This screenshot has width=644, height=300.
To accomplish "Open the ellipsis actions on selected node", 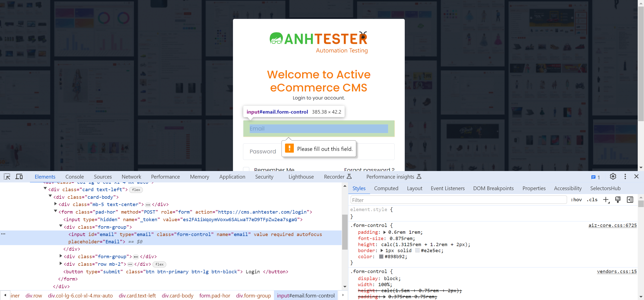I will coord(3,234).
